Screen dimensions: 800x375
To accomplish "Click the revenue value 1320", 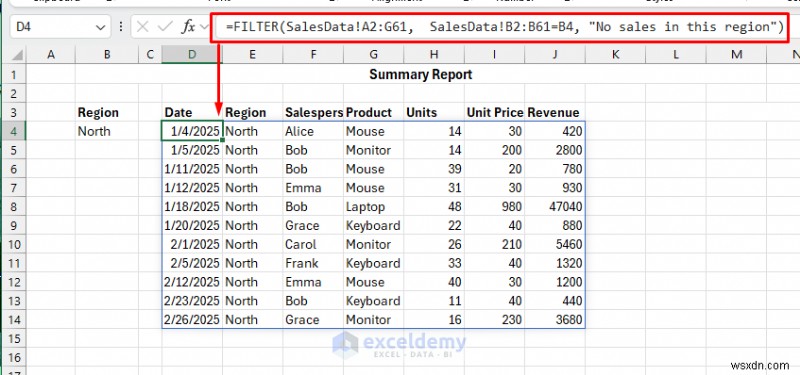I will point(555,263).
